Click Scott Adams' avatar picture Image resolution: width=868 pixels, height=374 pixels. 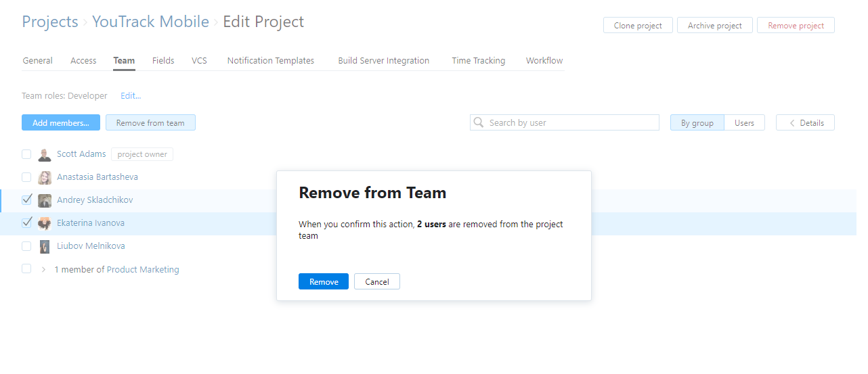click(45, 155)
